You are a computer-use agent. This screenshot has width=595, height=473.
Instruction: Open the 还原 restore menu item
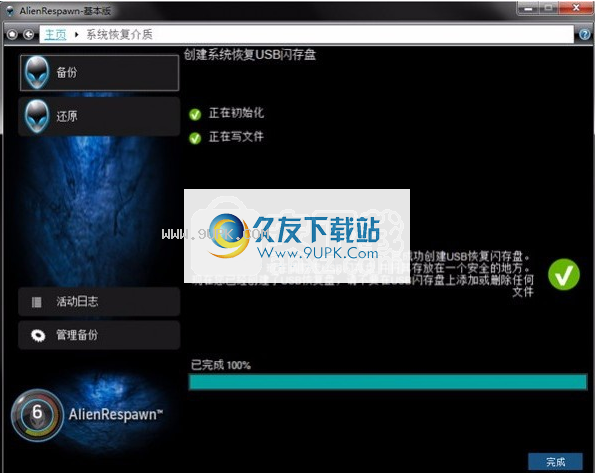click(x=99, y=117)
